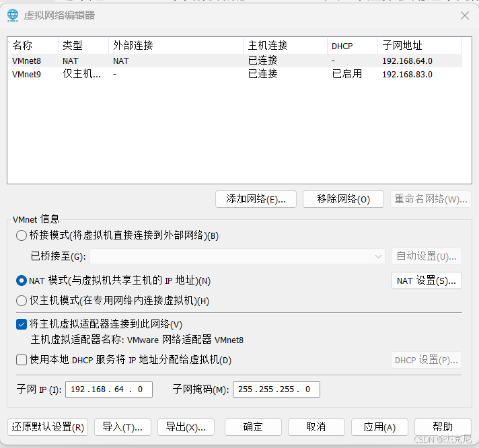Close the 虚拟网络编辑器 dialog
The width and height of the screenshot is (479, 448).
[x=465, y=15]
